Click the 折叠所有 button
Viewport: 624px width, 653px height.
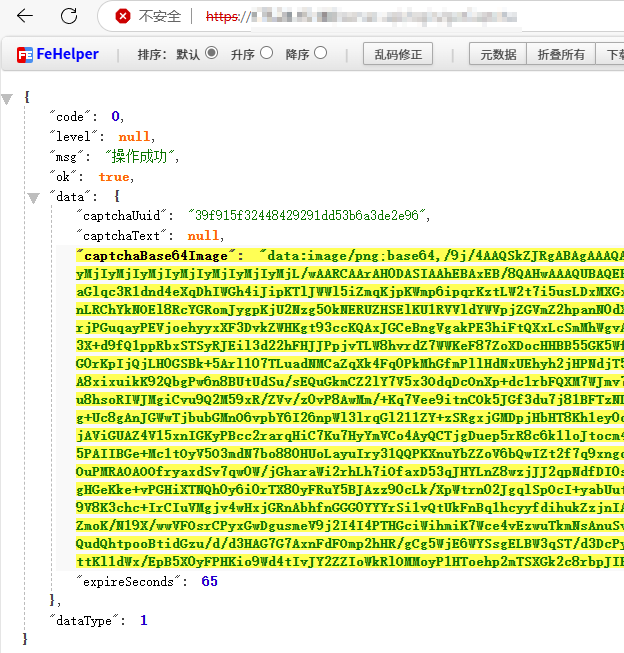click(x=561, y=54)
